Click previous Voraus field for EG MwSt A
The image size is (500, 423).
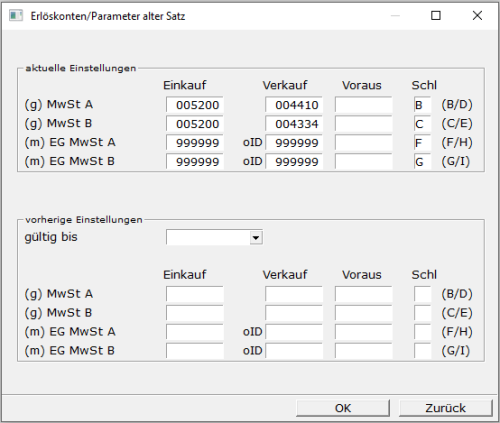pos(363,332)
